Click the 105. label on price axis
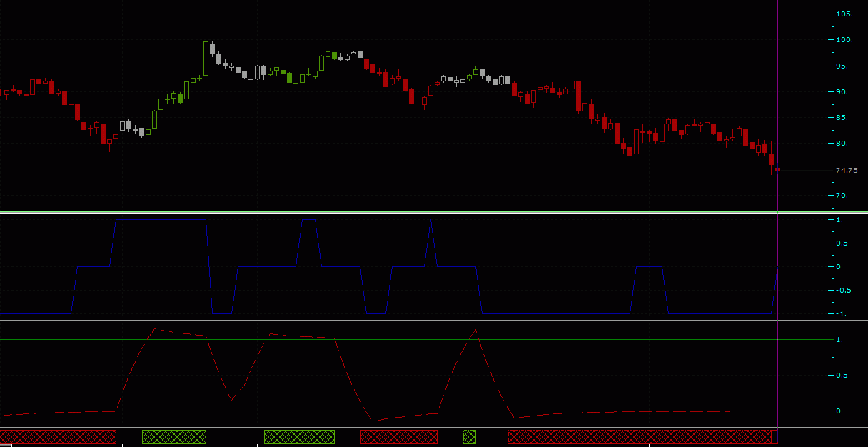The height and width of the screenshot is (447, 868). click(x=844, y=14)
